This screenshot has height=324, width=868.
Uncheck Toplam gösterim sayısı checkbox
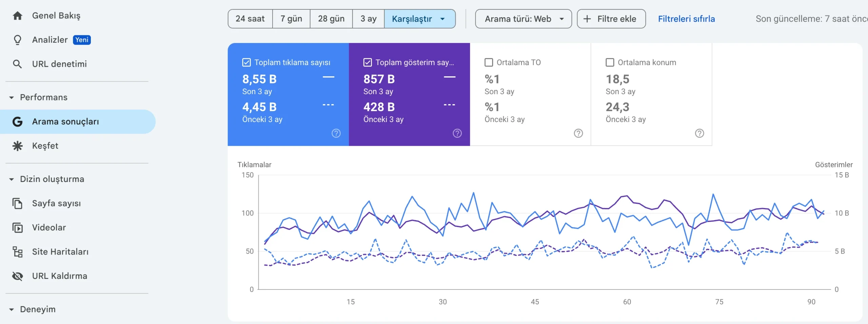point(368,63)
